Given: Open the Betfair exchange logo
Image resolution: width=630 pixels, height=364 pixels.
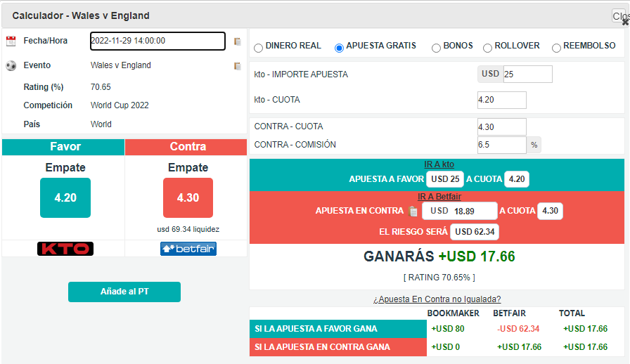Looking at the screenshot, I should pos(188,249).
